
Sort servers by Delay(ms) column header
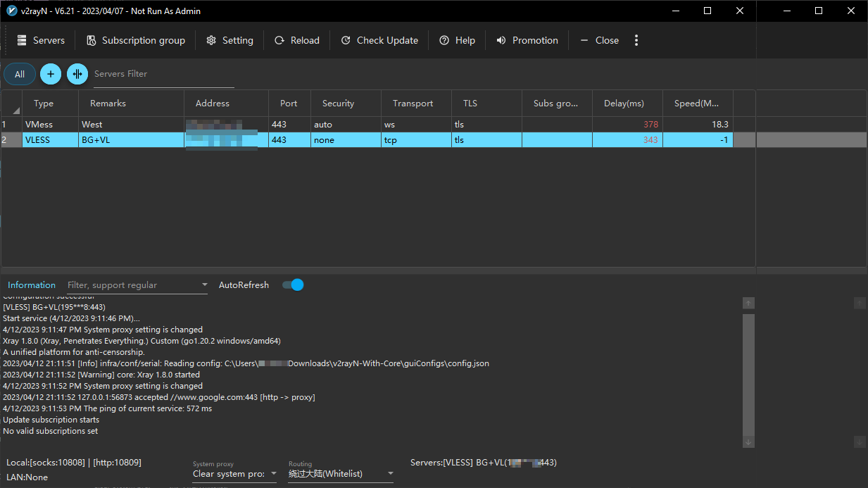coord(624,104)
